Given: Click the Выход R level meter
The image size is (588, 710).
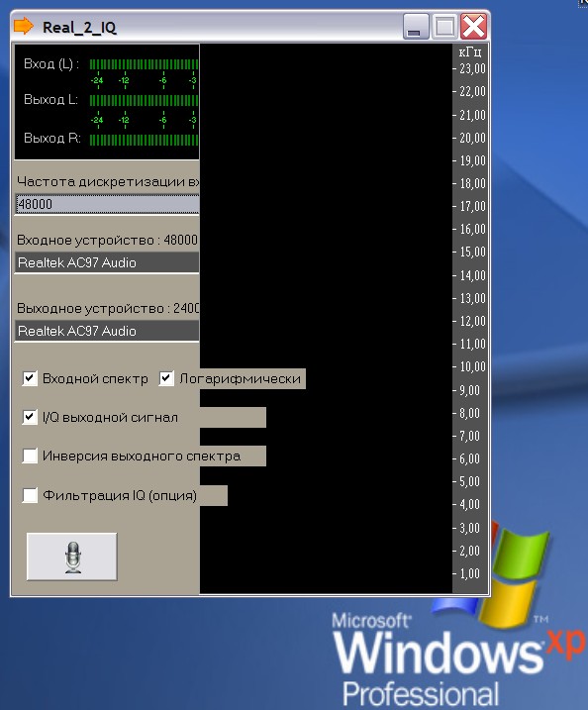Looking at the screenshot, I should 144,140.
